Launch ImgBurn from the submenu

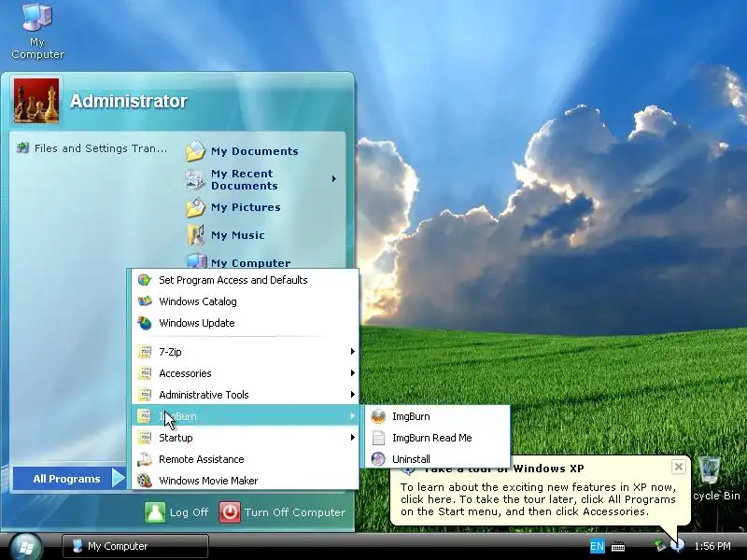[438, 416]
